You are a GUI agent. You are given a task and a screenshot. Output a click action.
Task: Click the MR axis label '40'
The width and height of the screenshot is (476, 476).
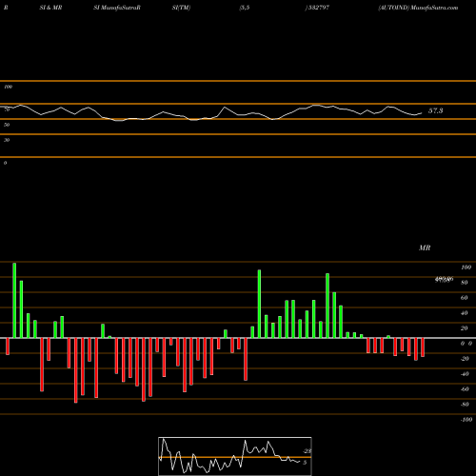coord(465,313)
